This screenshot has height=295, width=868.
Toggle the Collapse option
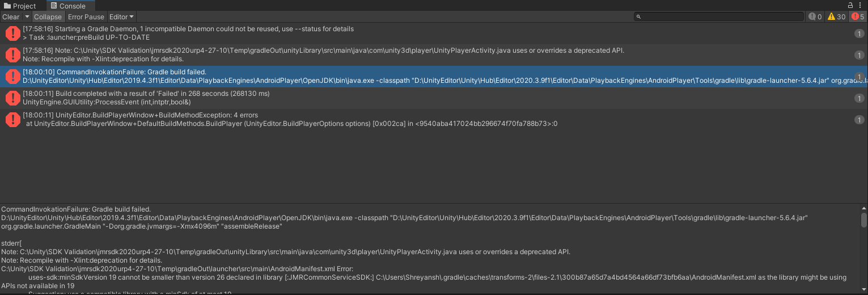(48, 17)
